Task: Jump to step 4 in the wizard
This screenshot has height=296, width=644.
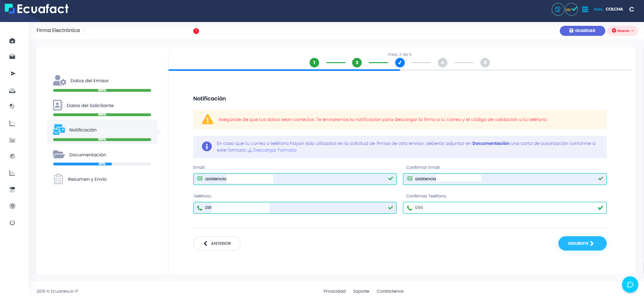Action: pyautogui.click(x=442, y=63)
